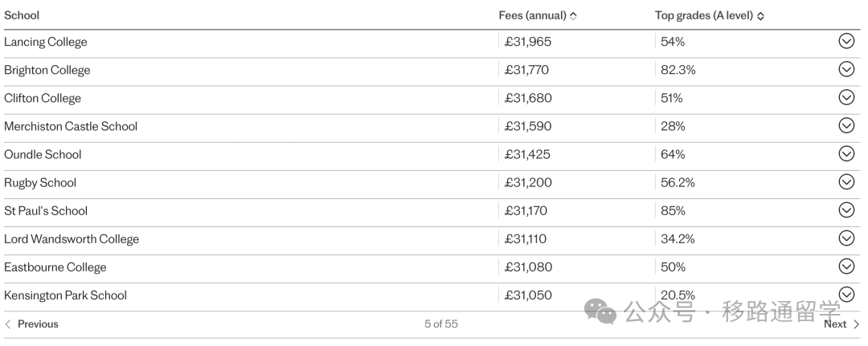Open Clifton College details with circle arrow

coord(846,97)
